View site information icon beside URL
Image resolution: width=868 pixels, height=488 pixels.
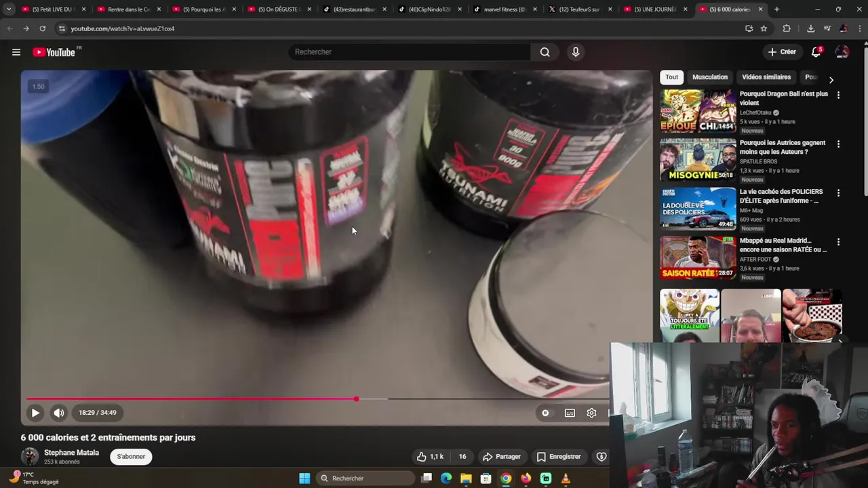[x=62, y=28]
